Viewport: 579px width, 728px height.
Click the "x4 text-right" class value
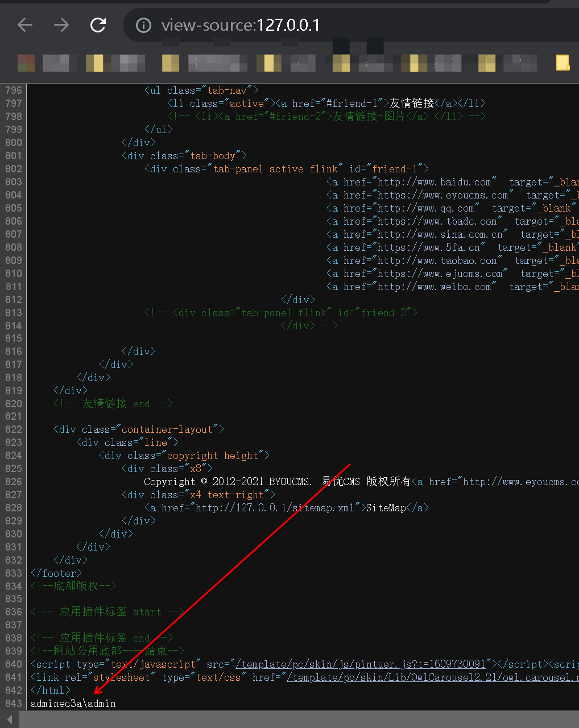227,495
